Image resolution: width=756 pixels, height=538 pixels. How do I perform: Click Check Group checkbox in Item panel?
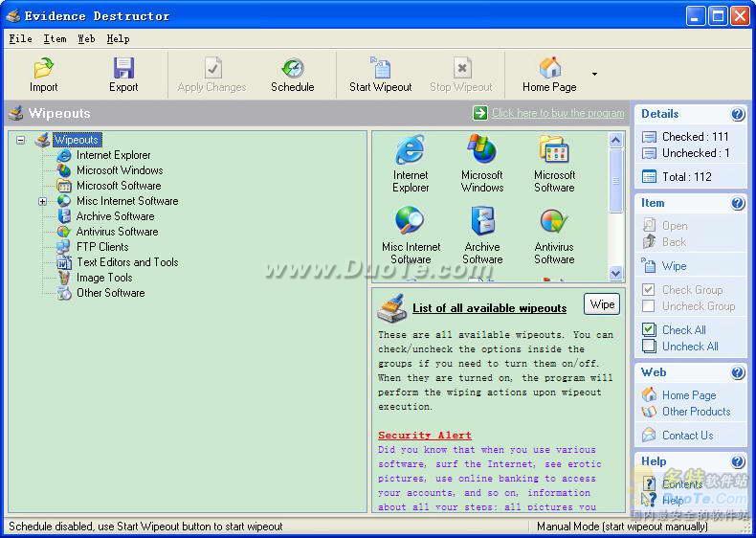pyautogui.click(x=649, y=289)
